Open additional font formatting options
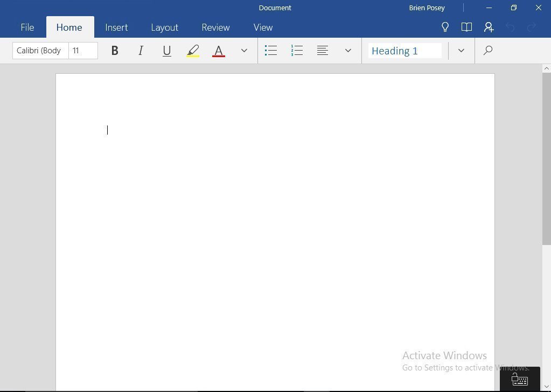 point(244,50)
